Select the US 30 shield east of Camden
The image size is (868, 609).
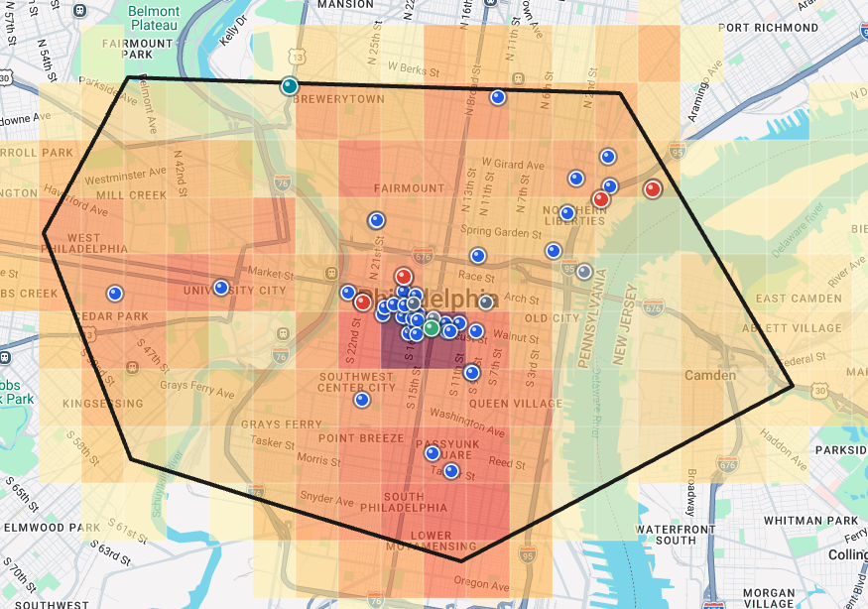pos(819,391)
